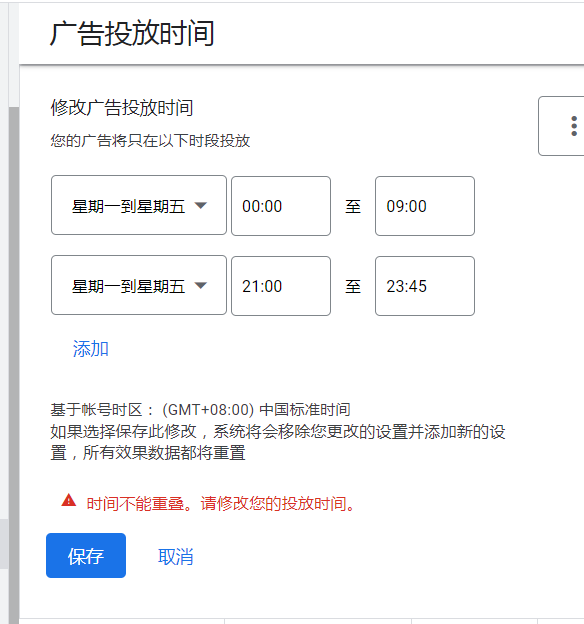
Task: Open first row 星期一到星期五 day selector
Action: coord(139,205)
